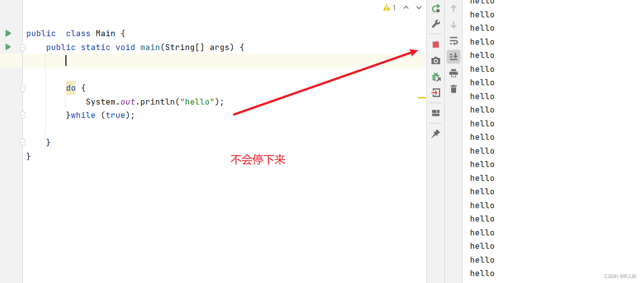Toggle soft-wrap in console output

(453, 41)
